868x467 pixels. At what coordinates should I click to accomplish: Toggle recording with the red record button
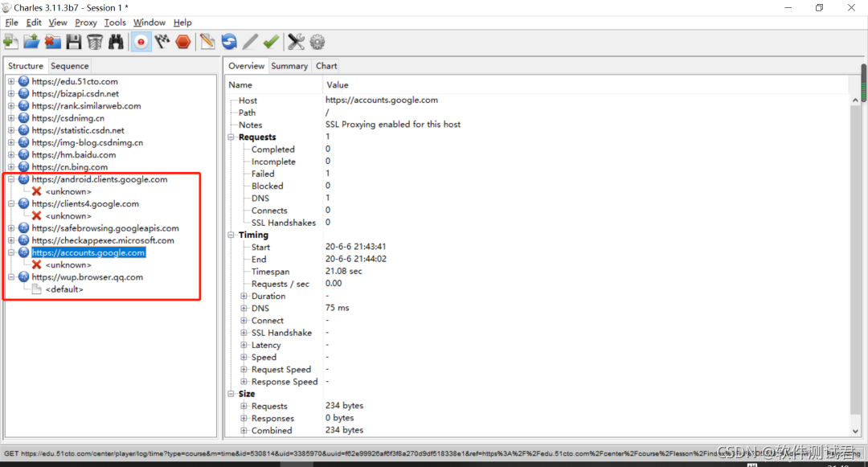[x=141, y=42]
